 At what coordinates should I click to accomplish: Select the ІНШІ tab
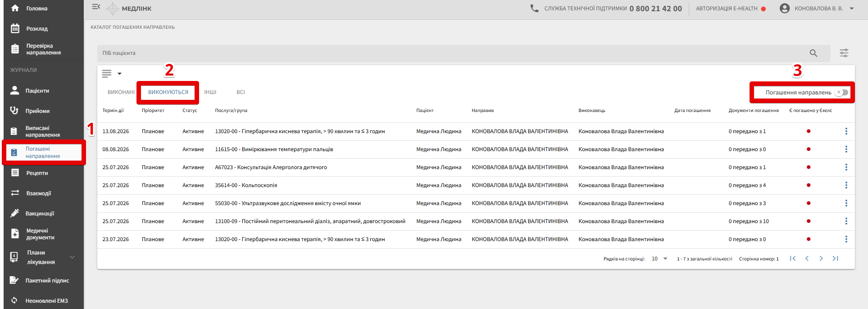coord(210,92)
